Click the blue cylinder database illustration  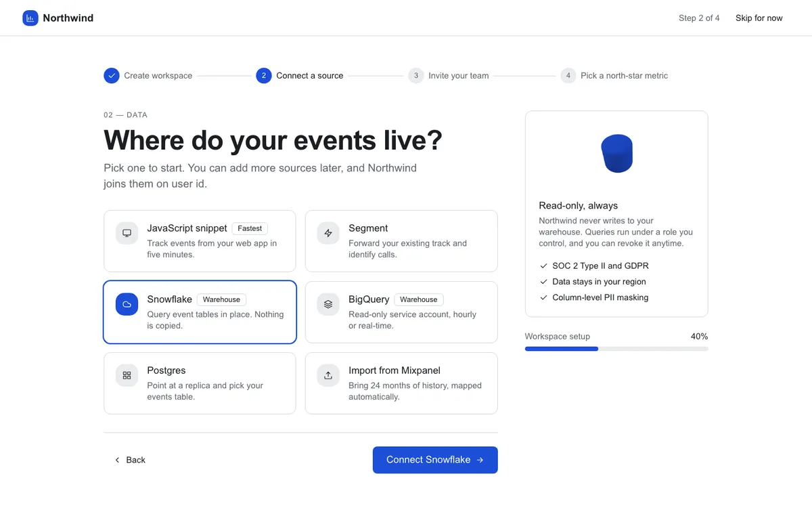[616, 153]
